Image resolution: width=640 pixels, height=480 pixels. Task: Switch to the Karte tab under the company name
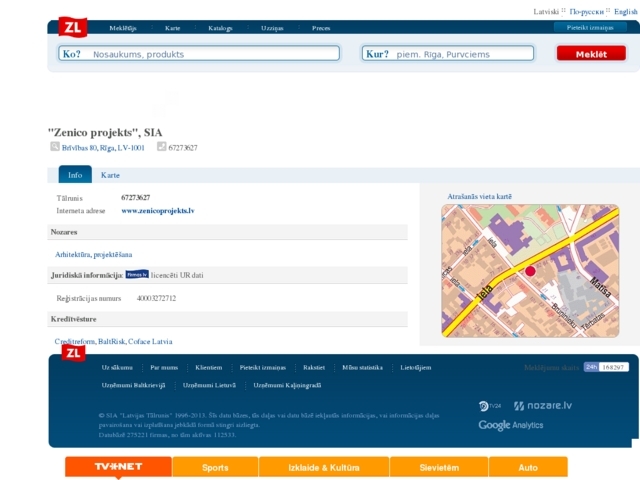pyautogui.click(x=110, y=175)
